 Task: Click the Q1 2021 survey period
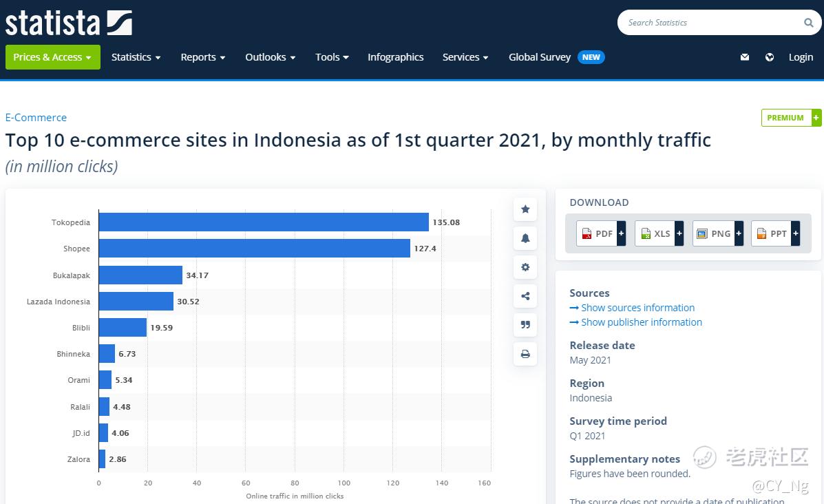click(x=587, y=436)
